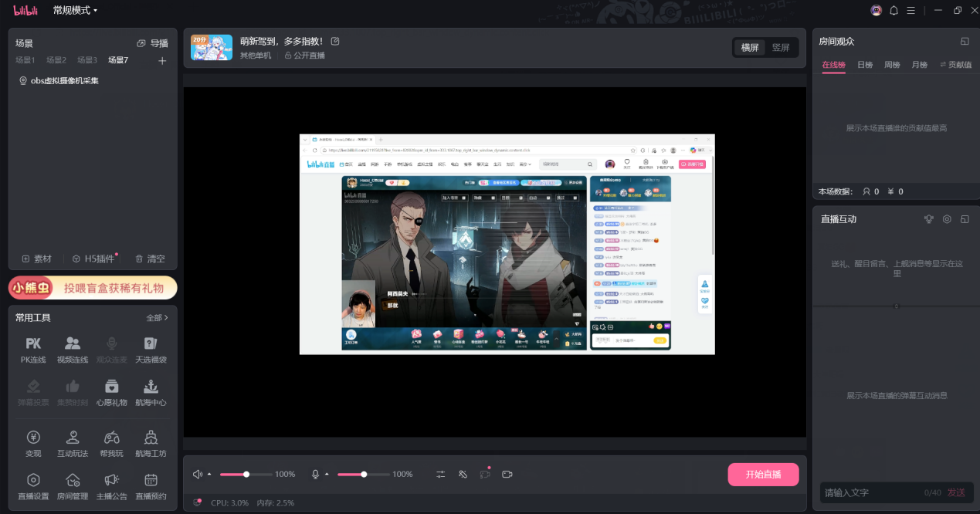
Task: Open the 航海工坊 tool
Action: tap(151, 444)
